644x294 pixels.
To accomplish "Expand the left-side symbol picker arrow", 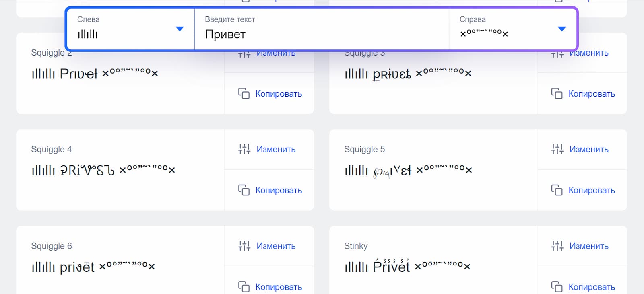I will tap(180, 29).
